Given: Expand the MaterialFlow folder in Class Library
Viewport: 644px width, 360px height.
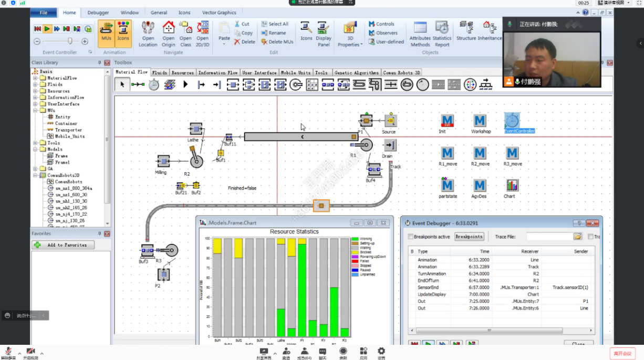Looking at the screenshot, I should pyautogui.click(x=35, y=78).
